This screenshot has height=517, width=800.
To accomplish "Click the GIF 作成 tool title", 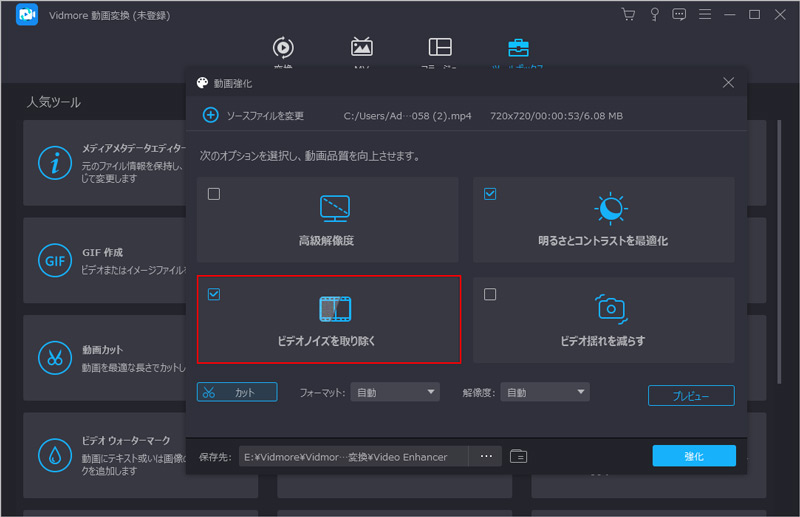I will [x=103, y=253].
